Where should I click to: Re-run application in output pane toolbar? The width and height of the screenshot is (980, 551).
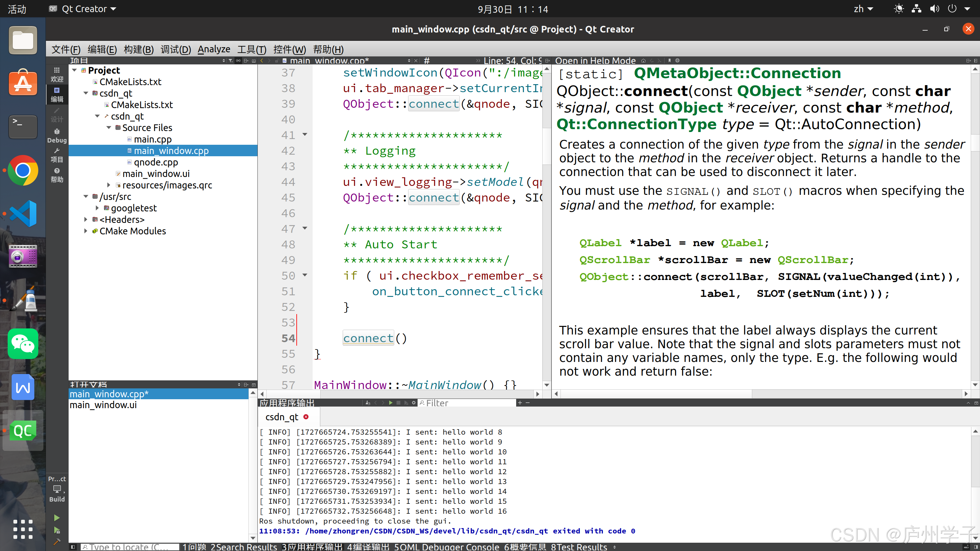pyautogui.click(x=391, y=403)
